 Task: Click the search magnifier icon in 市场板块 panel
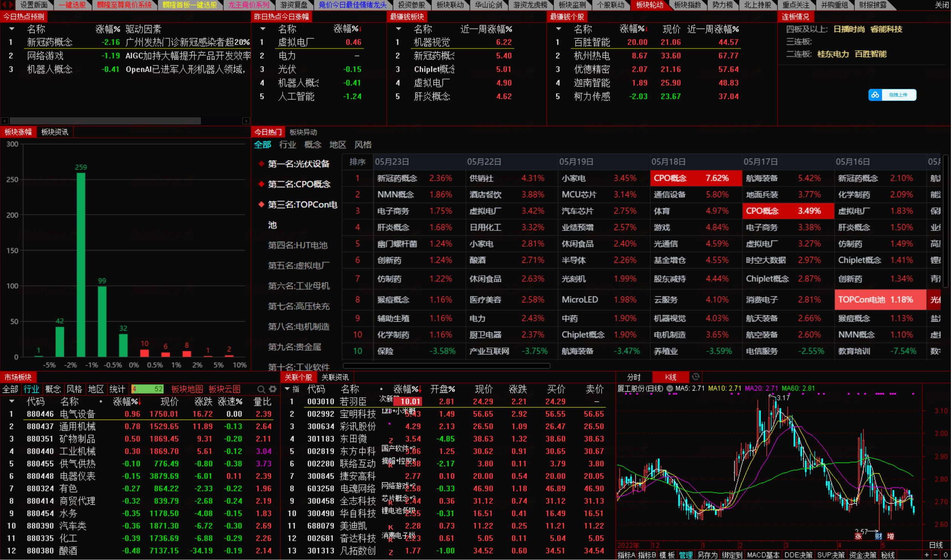pyautogui.click(x=261, y=389)
